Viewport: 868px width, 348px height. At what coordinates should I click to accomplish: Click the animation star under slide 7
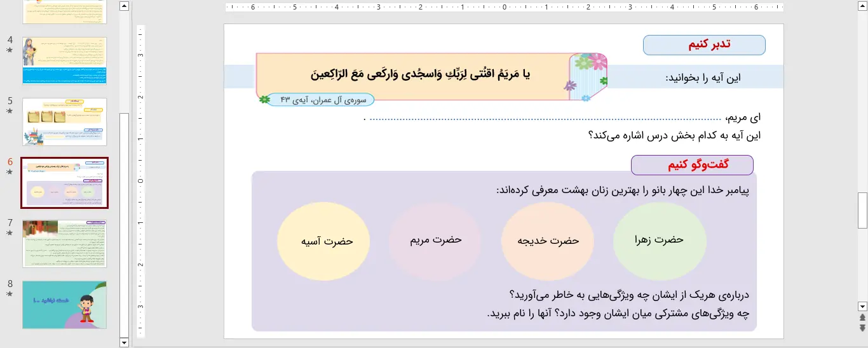[10, 233]
